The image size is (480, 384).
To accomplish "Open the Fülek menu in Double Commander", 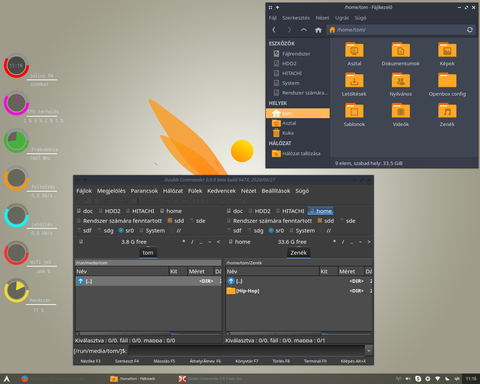I will click(195, 191).
